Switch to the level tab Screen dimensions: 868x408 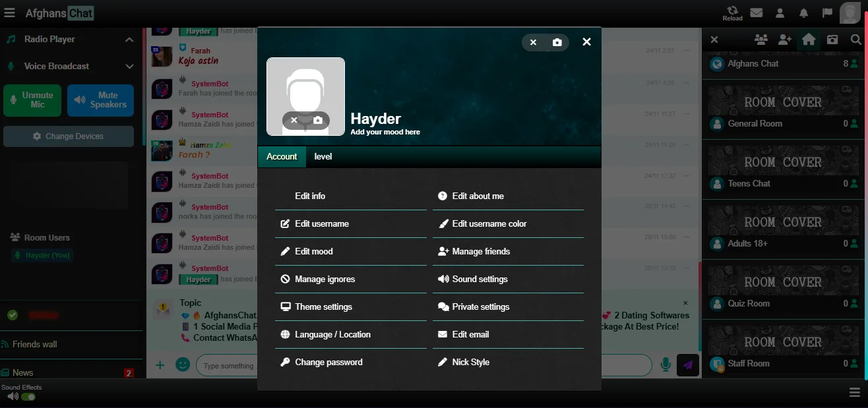click(323, 156)
